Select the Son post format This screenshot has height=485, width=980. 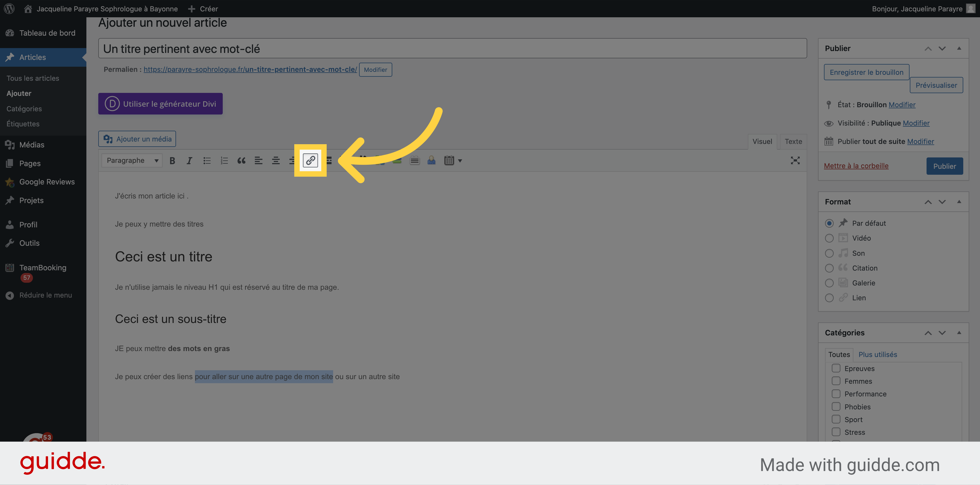pos(829,253)
